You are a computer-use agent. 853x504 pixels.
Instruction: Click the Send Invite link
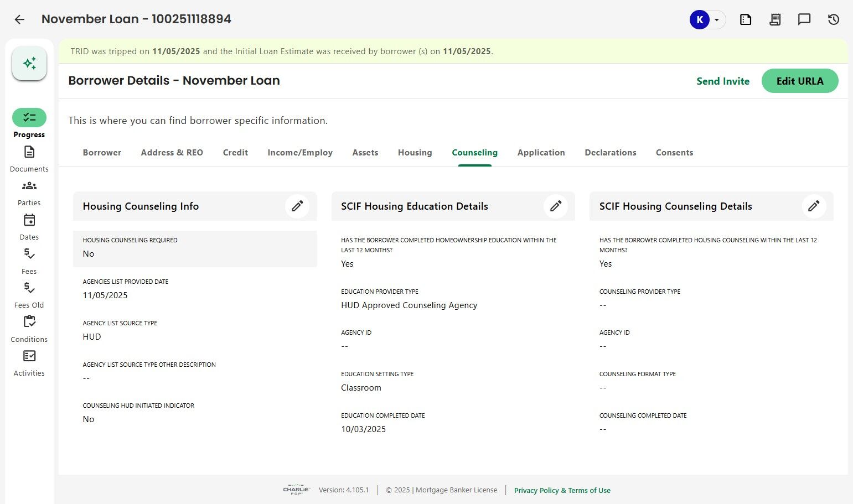coord(723,81)
